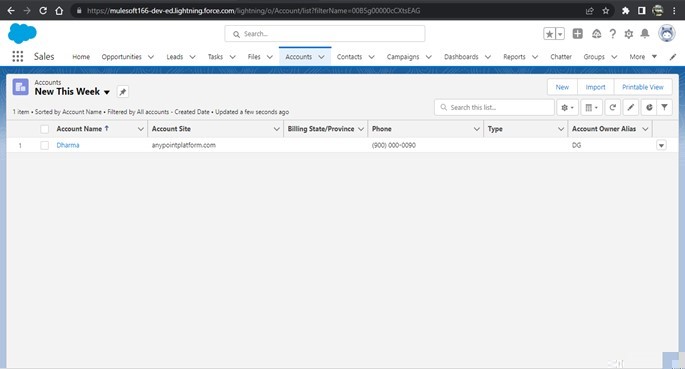Click the browser address bar URL
The width and height of the screenshot is (685, 369).
(253, 10)
